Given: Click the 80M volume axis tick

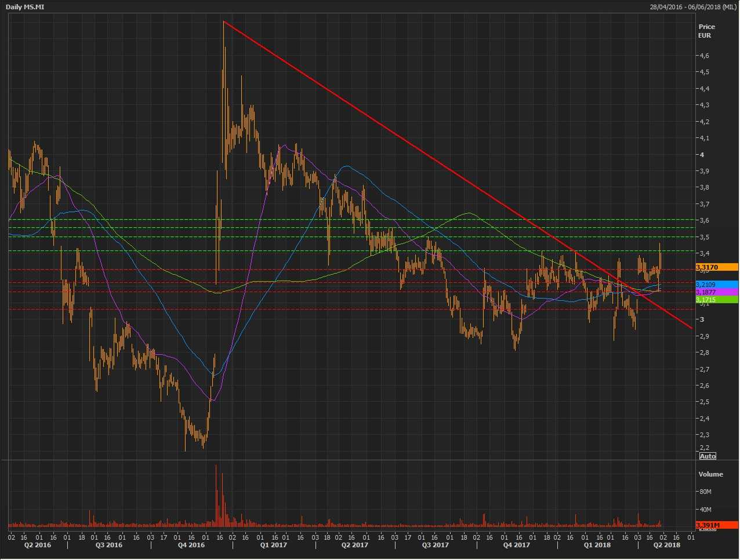Looking at the screenshot, I should tap(705, 492).
